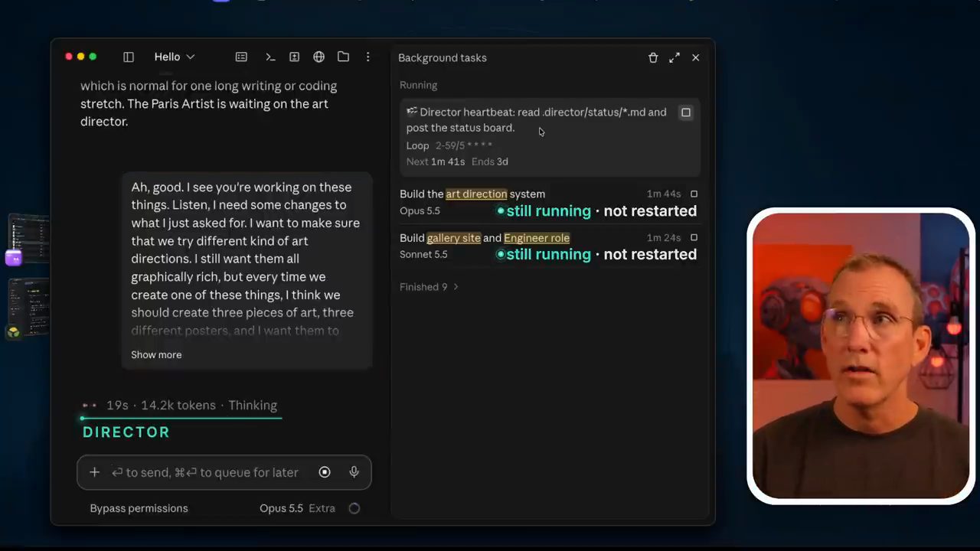Open the 'art direction' highlighted link
Image resolution: width=980 pixels, height=551 pixels.
pyautogui.click(x=476, y=194)
